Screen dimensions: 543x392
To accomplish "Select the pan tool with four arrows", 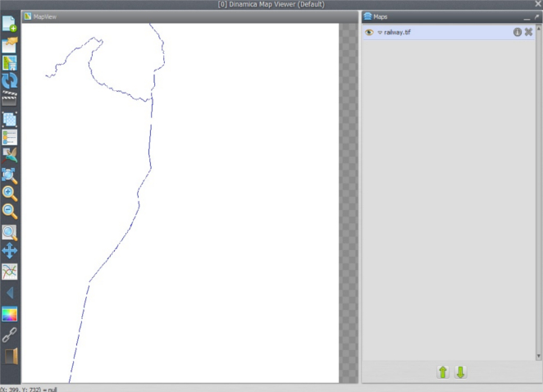I will click(x=10, y=251).
